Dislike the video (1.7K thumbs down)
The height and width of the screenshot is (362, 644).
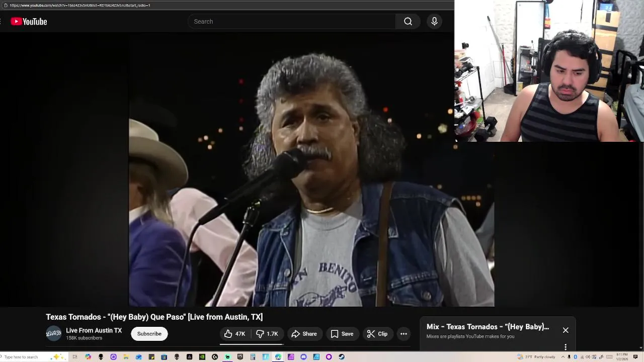coord(267,334)
